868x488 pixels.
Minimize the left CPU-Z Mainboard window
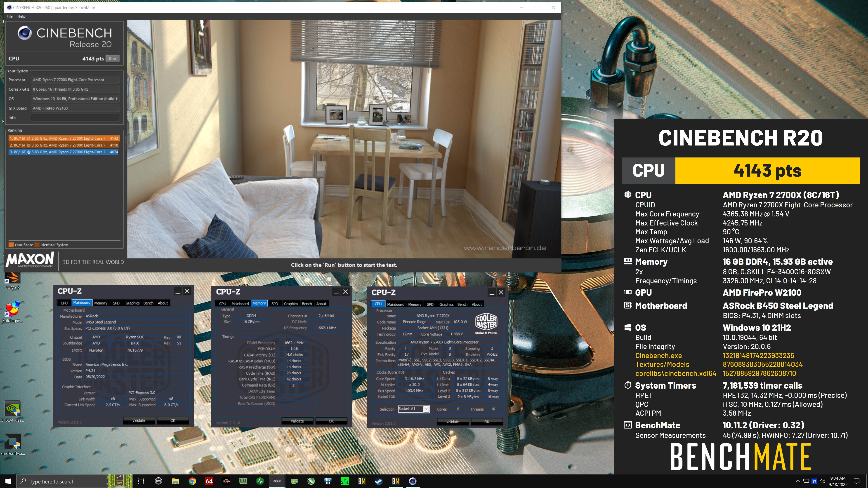pos(178,291)
